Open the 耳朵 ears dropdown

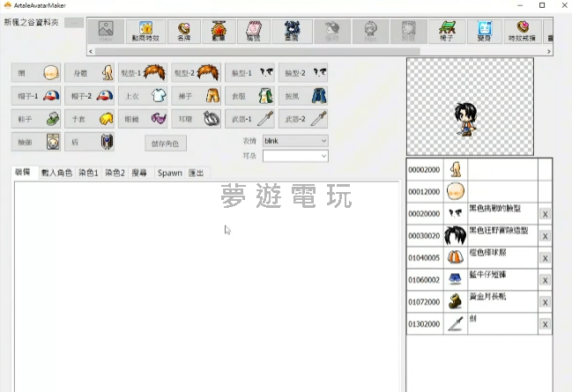295,156
